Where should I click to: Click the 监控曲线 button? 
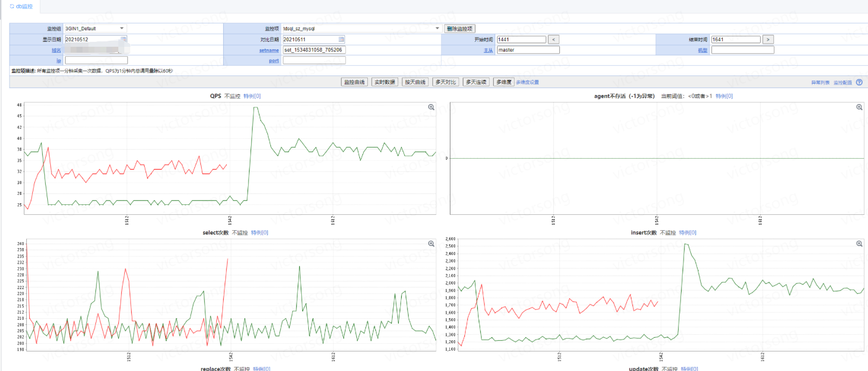354,82
